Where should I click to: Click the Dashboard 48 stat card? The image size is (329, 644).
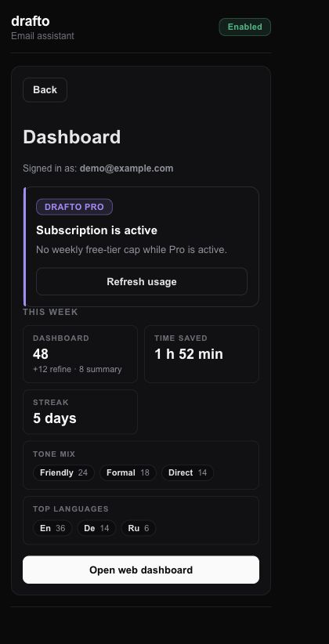point(80,354)
